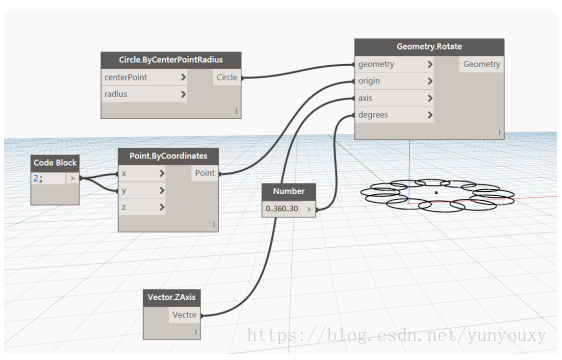562x360 pixels.
Task: Click the chevron beside origin input
Action: (x=430, y=81)
